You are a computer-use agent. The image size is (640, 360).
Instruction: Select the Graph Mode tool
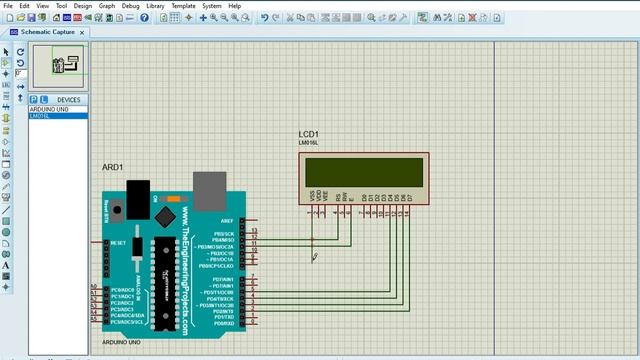tap(6, 153)
